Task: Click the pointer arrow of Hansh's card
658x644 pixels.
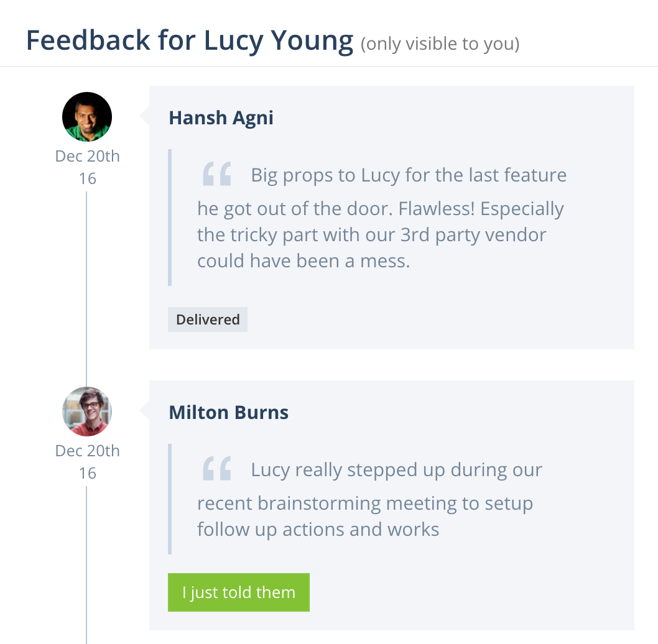Action: pos(145,116)
